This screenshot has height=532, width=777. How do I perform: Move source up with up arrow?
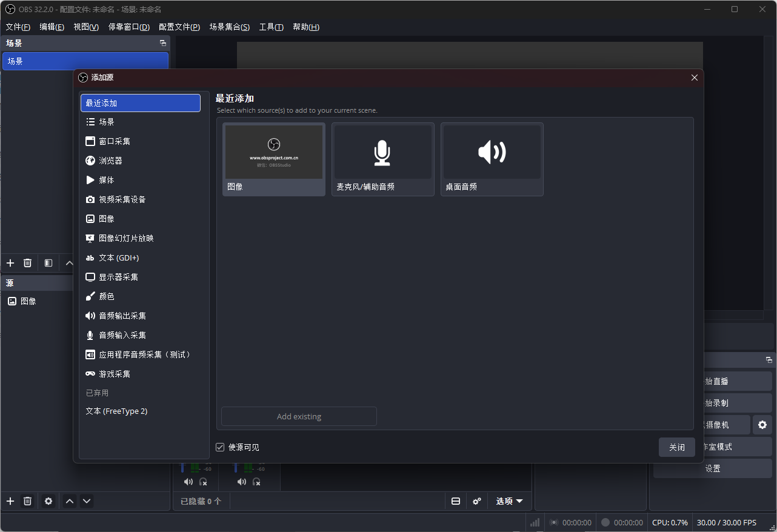point(70,501)
